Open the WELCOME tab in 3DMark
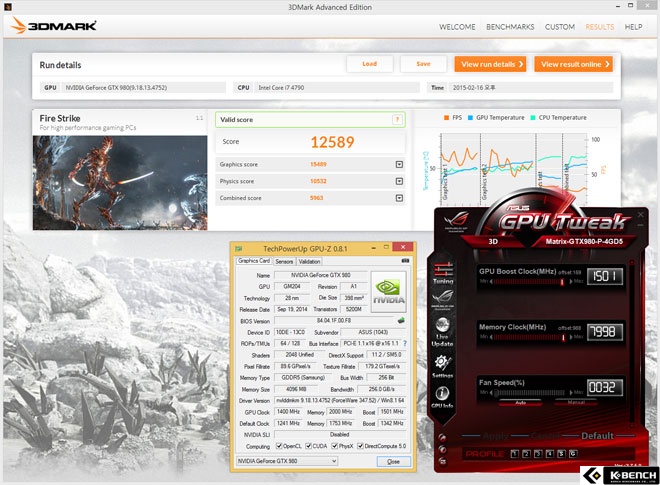The height and width of the screenshot is (485, 660). pyautogui.click(x=457, y=27)
